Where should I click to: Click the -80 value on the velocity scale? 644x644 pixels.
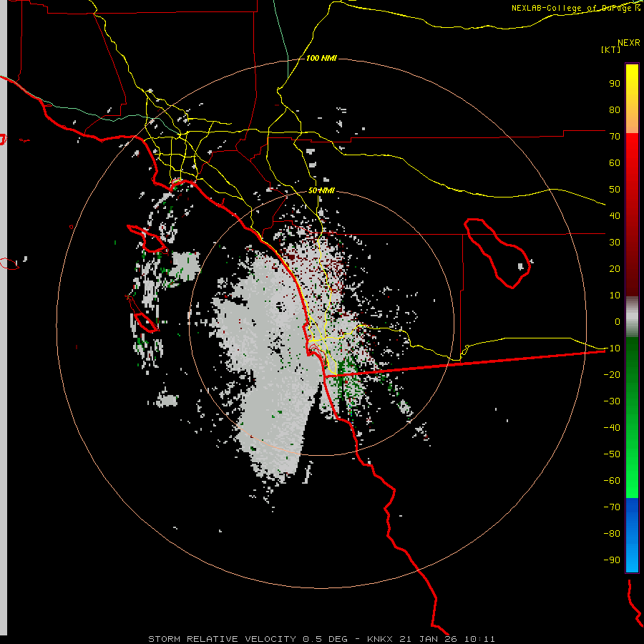click(612, 534)
